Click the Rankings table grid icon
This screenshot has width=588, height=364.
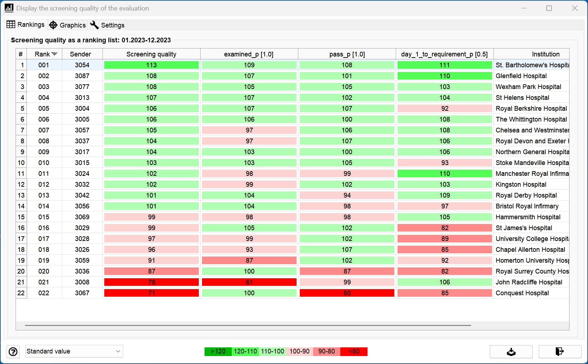[x=11, y=24]
